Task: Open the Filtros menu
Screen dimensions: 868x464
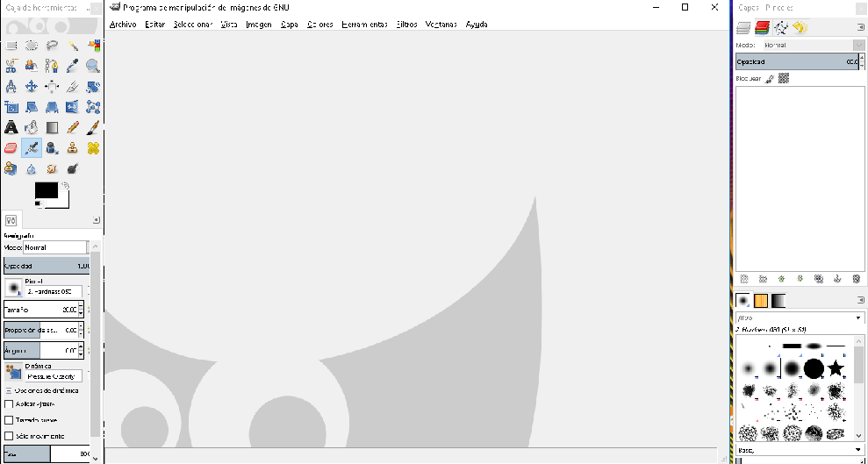Action: pyautogui.click(x=407, y=25)
